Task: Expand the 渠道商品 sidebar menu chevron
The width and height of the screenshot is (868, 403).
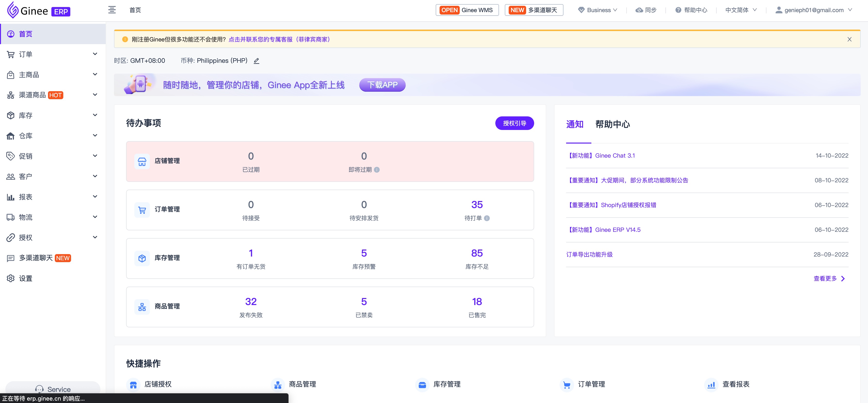Action: [95, 95]
